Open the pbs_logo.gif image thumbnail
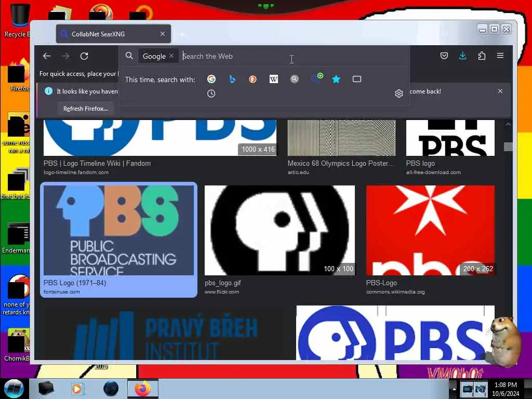This screenshot has width=532, height=399. (280, 230)
